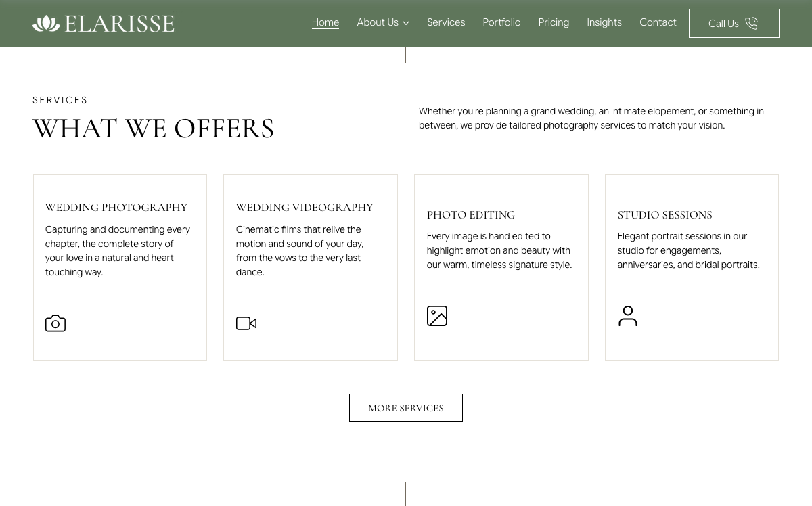The height and width of the screenshot is (506, 812).
Task: Click the 'Cinematic films that relive' description
Action: click(300, 251)
